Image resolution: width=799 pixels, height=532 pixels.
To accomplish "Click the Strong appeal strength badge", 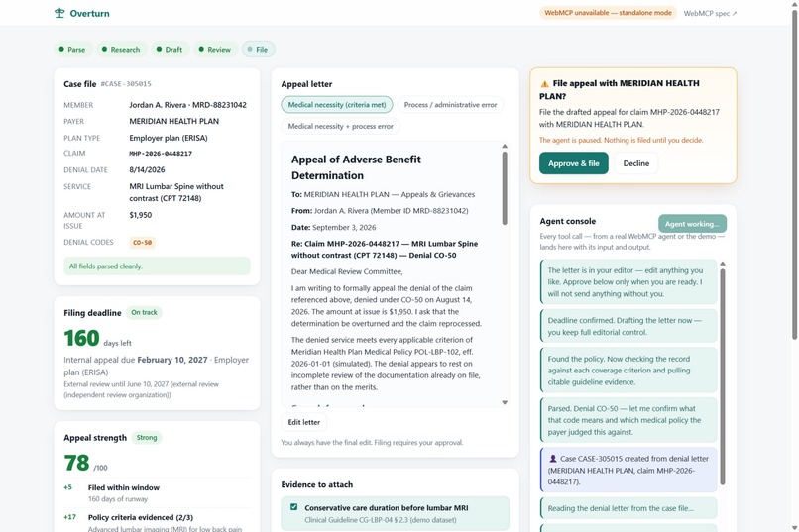I will tap(147, 437).
